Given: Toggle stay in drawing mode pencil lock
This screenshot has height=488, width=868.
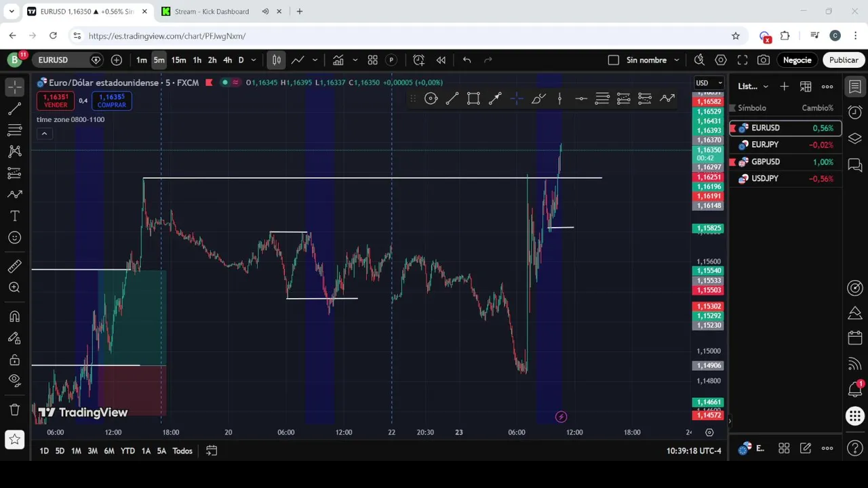Looking at the screenshot, I should point(14,338).
